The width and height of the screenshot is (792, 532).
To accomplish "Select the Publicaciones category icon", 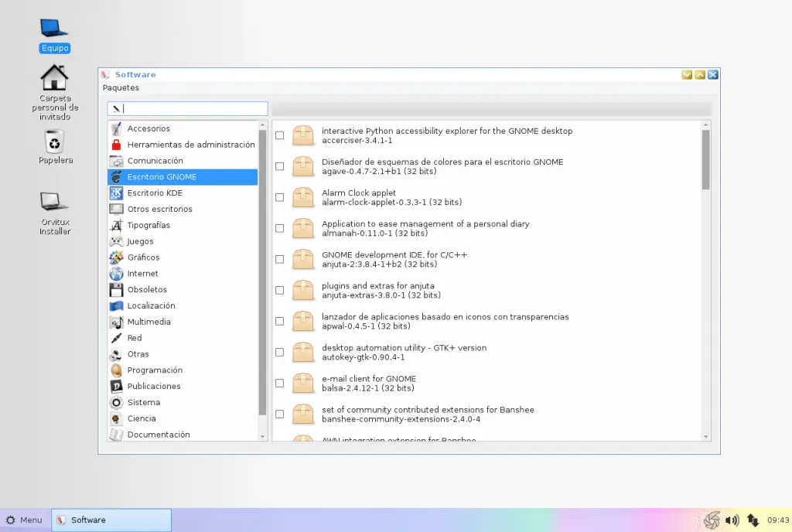I will [x=116, y=387].
